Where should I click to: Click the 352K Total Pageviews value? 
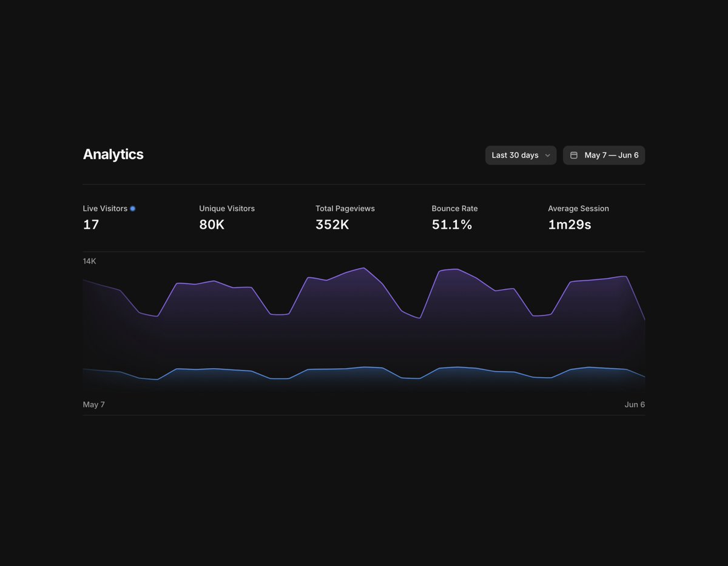(x=332, y=224)
